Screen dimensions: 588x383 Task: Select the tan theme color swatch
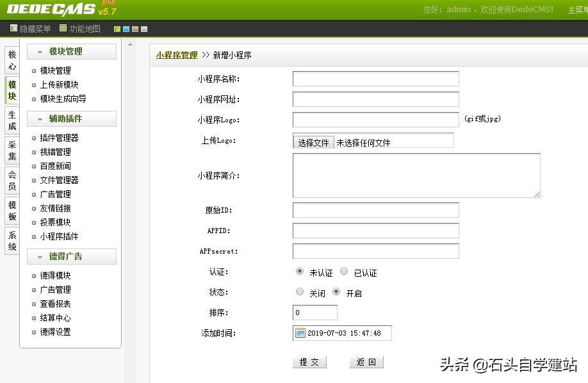pos(135,29)
